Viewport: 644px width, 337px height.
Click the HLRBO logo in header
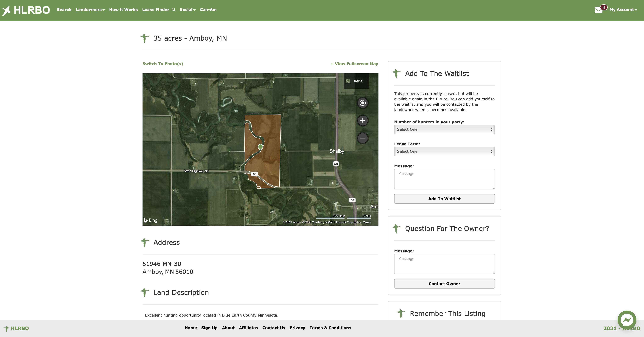[26, 10]
